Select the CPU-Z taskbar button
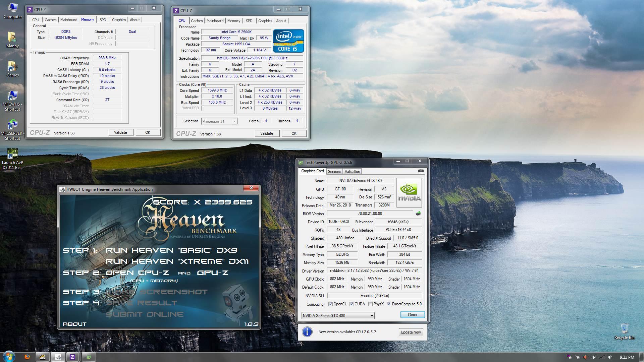This screenshot has width=644, height=362. pyautogui.click(x=72, y=357)
